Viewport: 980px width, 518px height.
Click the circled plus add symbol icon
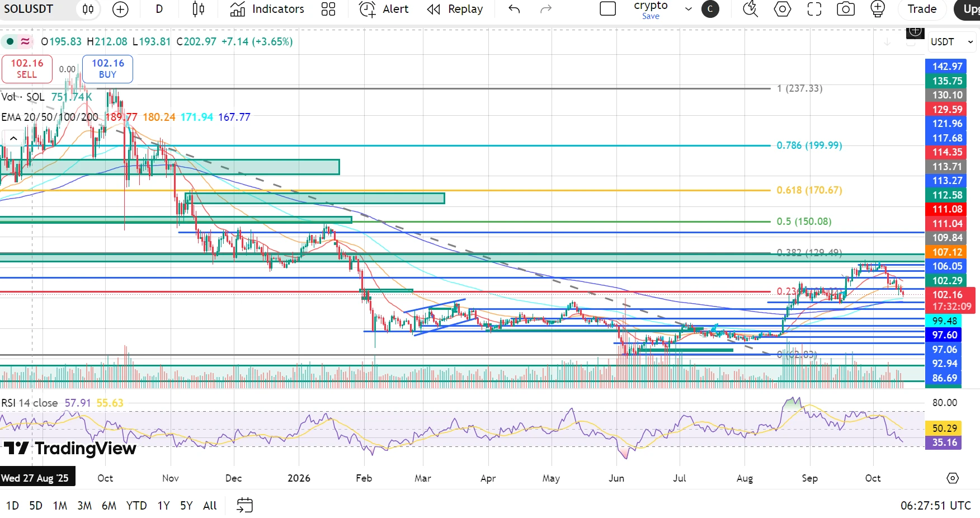120,9
